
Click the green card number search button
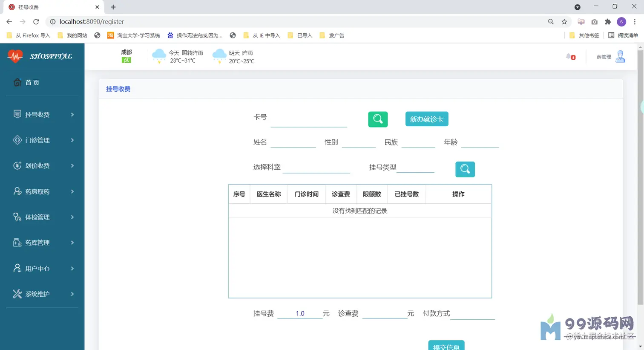[x=378, y=119]
